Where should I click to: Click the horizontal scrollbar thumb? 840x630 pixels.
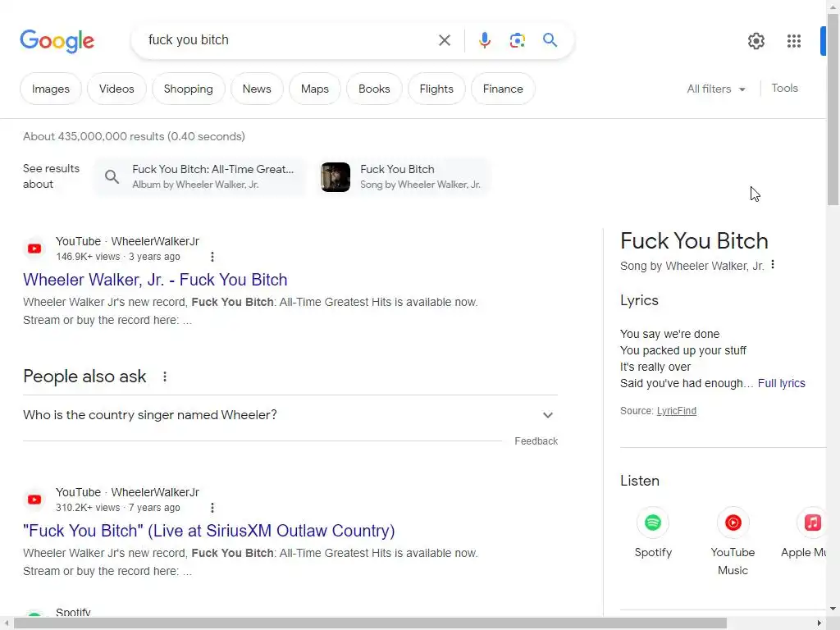click(x=370, y=623)
